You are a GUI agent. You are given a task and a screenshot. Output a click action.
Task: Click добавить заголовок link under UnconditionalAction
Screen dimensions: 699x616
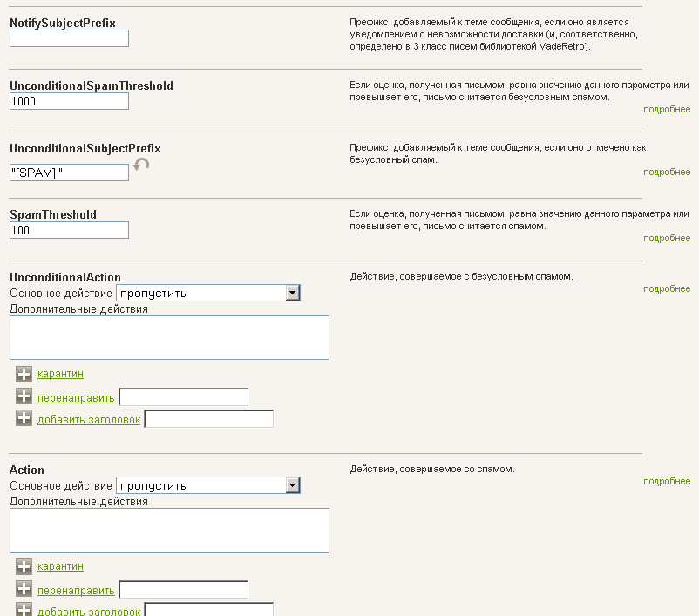(89, 419)
